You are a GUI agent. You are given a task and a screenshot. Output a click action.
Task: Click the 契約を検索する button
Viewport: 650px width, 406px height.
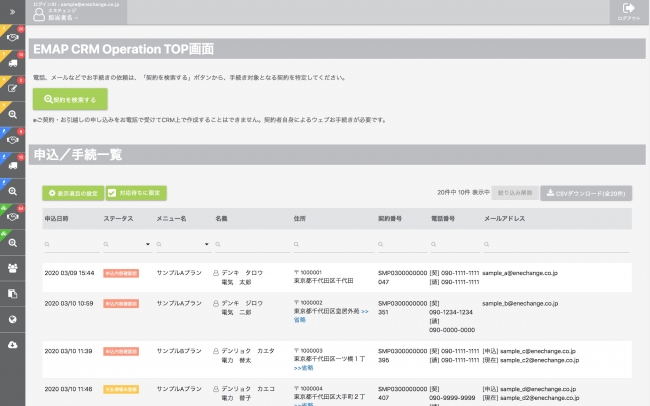65,99
